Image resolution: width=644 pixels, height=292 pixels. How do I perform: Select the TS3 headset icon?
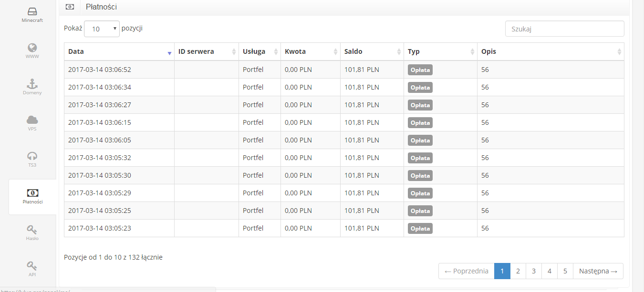click(x=32, y=156)
